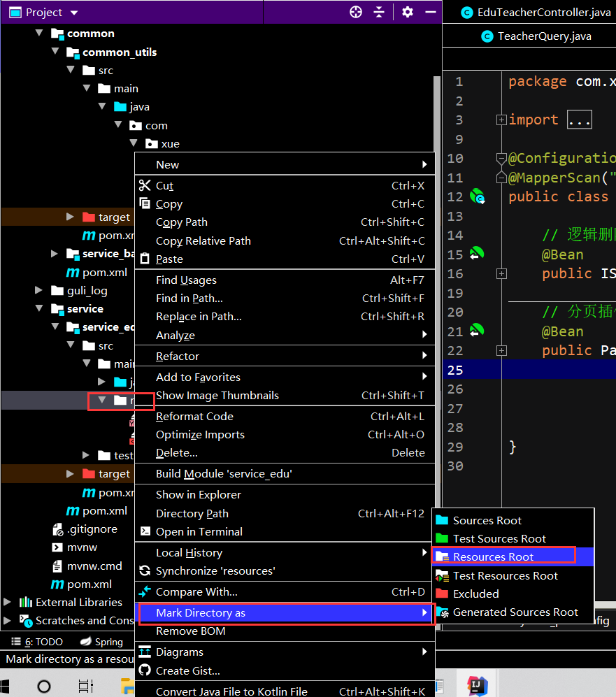The height and width of the screenshot is (697, 616).
Task: Expand the guli_log folder
Action: (39, 290)
